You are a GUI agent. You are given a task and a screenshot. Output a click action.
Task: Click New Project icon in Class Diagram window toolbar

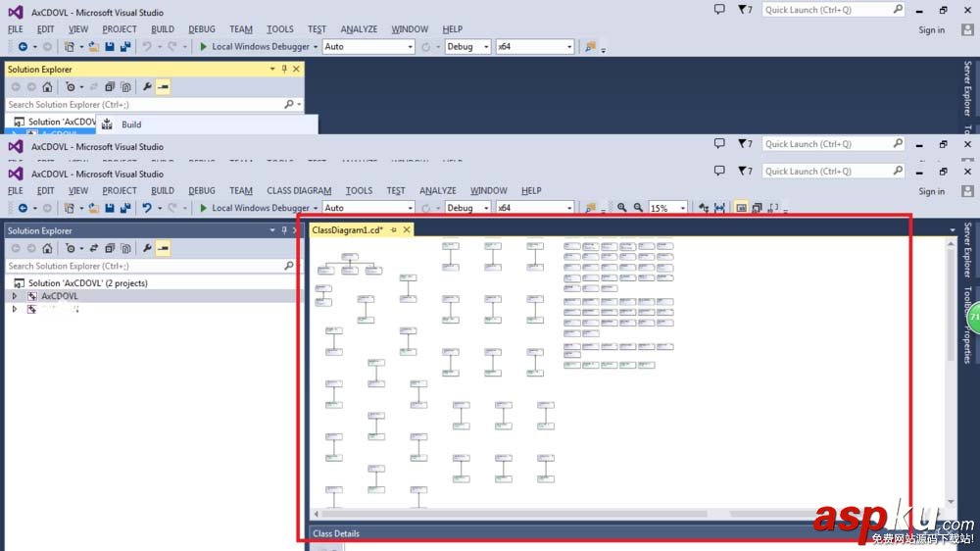pos(70,208)
